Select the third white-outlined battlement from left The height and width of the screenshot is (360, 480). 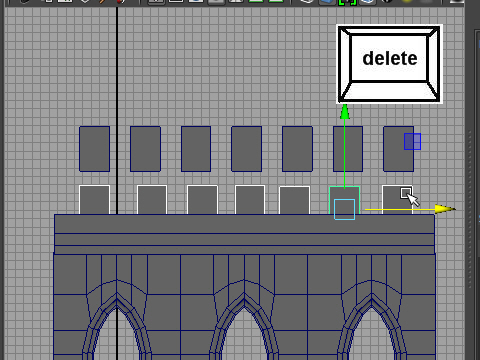tap(202, 200)
